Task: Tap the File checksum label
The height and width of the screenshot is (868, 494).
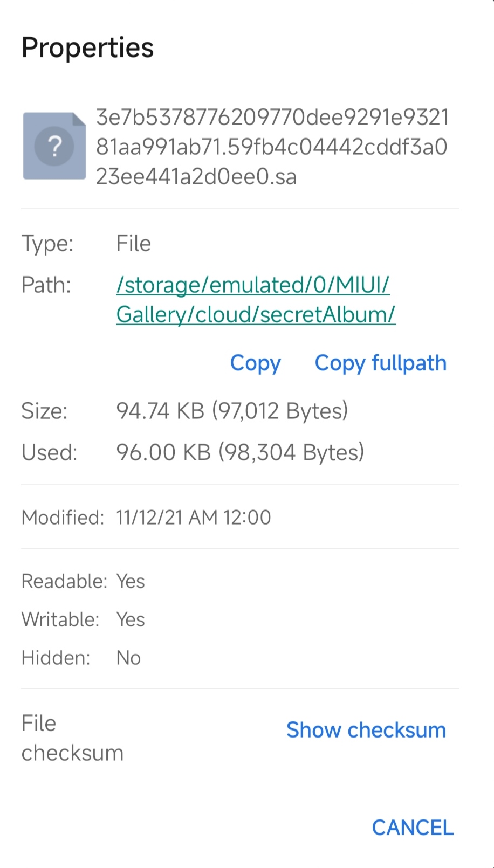Action: click(x=72, y=738)
